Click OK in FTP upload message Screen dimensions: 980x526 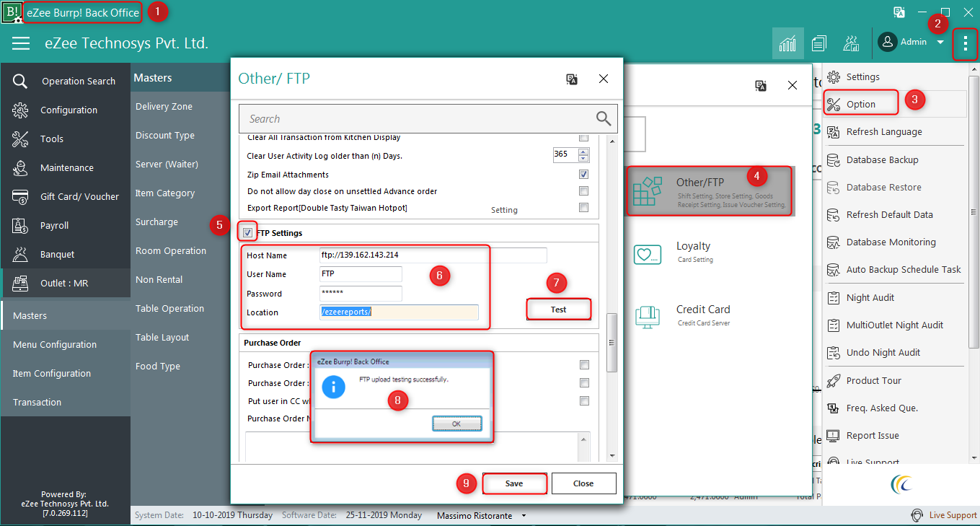[456, 424]
